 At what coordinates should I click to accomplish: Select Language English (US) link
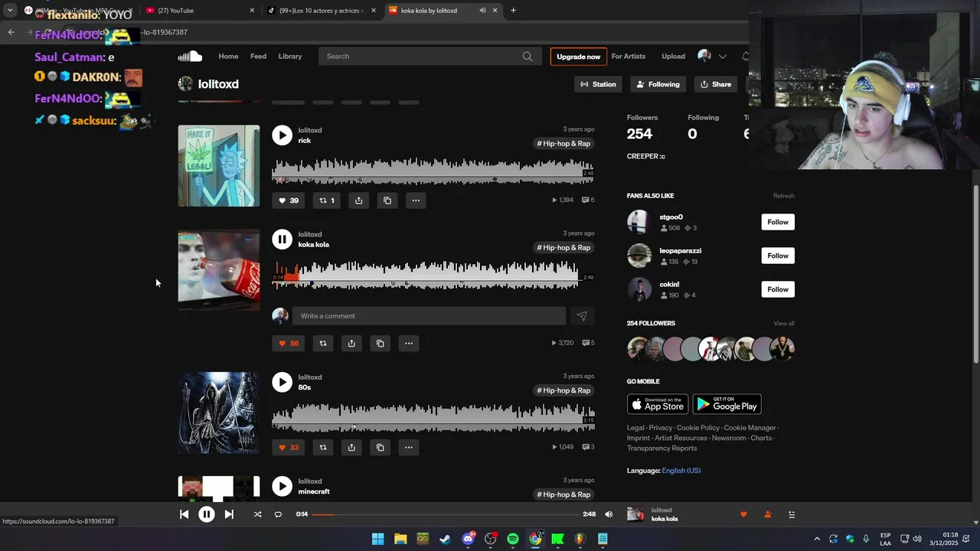(681, 471)
